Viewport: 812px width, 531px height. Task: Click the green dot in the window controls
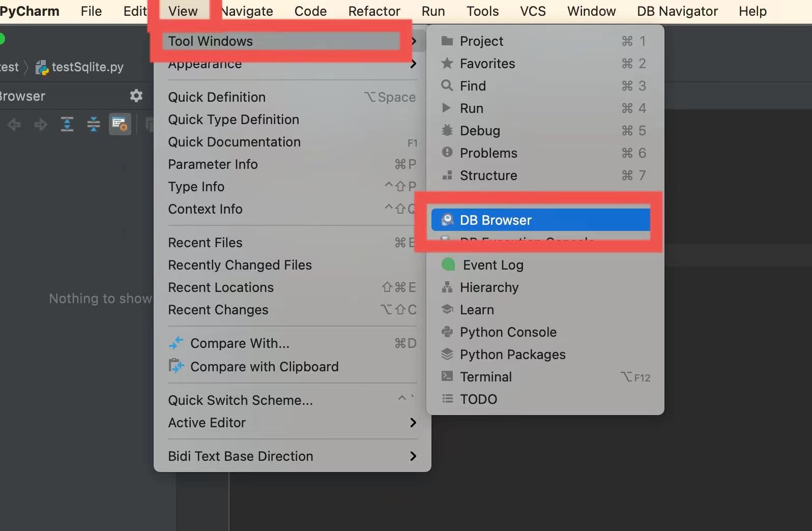pyautogui.click(x=2, y=38)
